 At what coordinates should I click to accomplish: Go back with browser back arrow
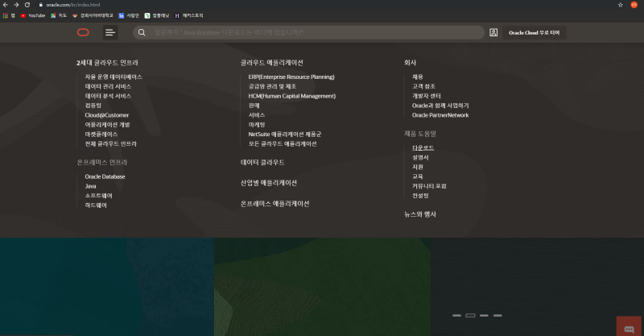tap(6, 5)
